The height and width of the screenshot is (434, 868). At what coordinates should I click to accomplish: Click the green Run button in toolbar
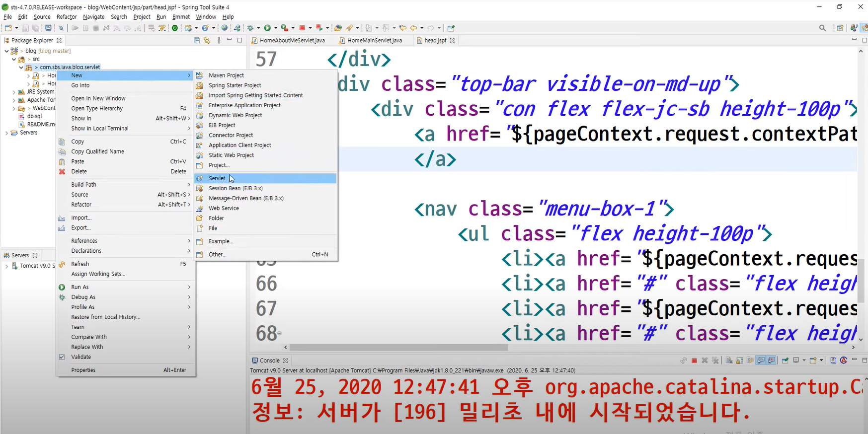pos(267,28)
